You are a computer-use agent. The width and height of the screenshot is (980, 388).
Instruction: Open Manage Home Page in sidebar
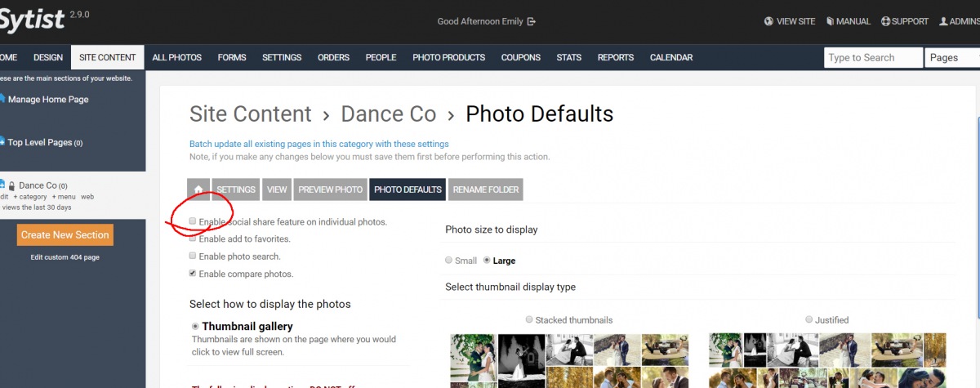pyautogui.click(x=48, y=99)
